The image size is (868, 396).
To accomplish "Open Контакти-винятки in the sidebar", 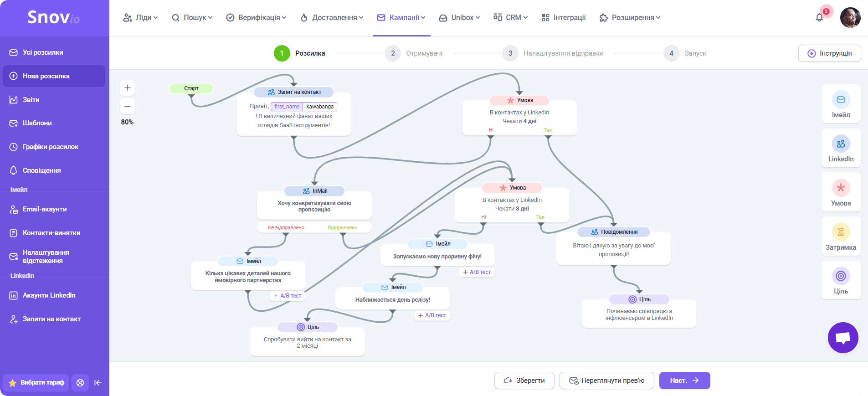I will click(x=54, y=233).
